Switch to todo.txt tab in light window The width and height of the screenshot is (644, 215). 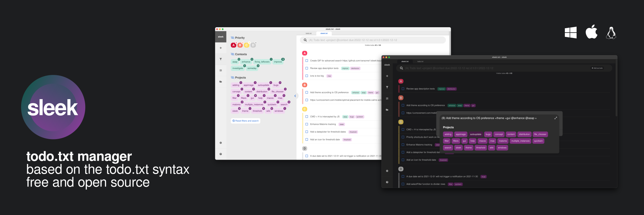click(309, 33)
